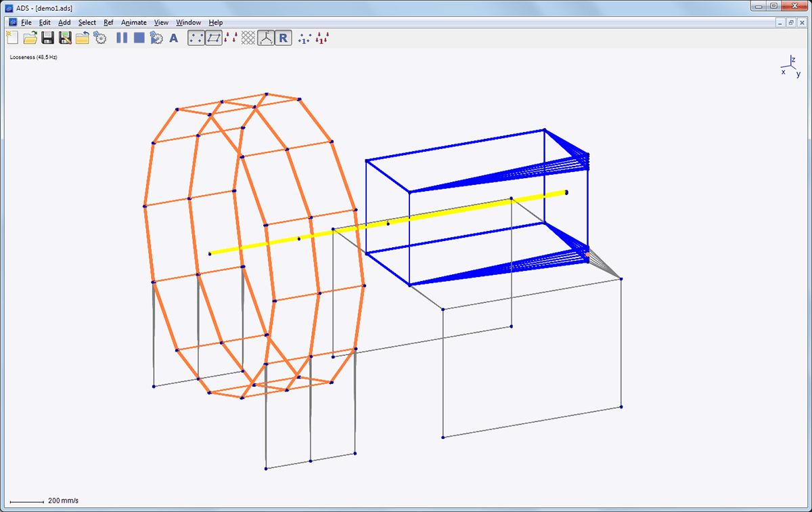
Task: Toggle node point display
Action: pos(195,38)
